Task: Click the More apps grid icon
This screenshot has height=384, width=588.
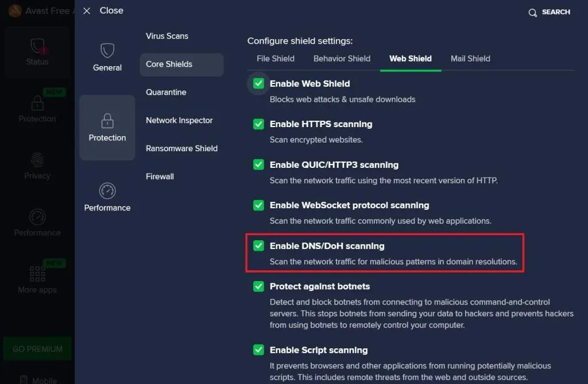Action: pos(37,274)
